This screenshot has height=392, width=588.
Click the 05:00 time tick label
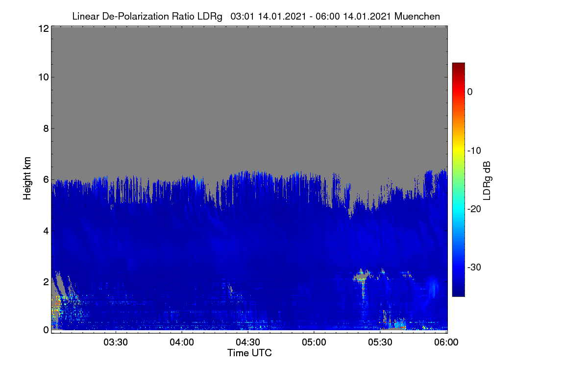click(315, 343)
